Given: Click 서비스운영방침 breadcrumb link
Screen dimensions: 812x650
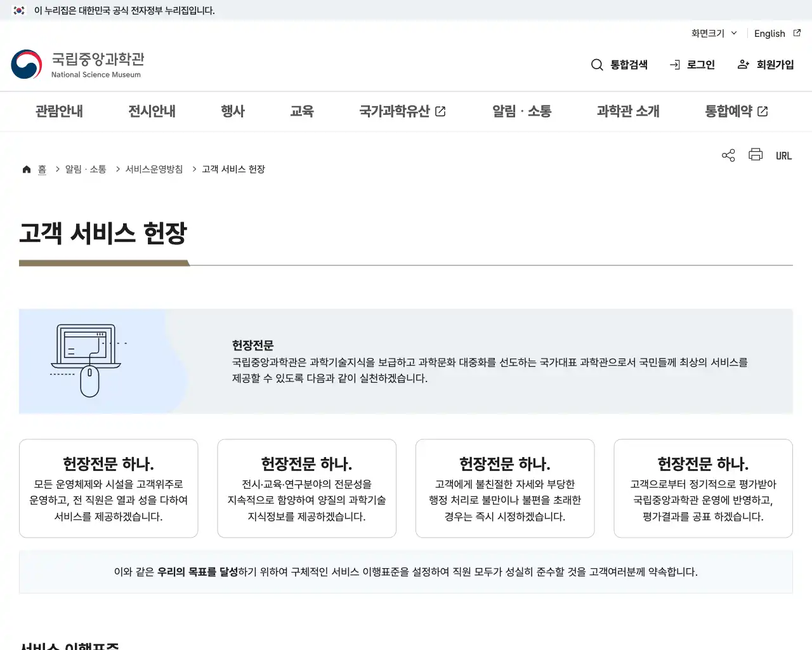Looking at the screenshot, I should [154, 168].
